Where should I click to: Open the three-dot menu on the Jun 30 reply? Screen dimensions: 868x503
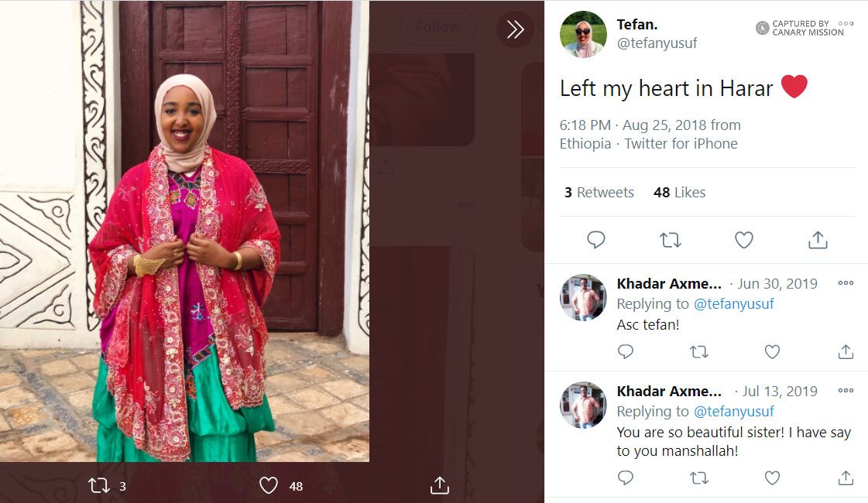(x=844, y=283)
